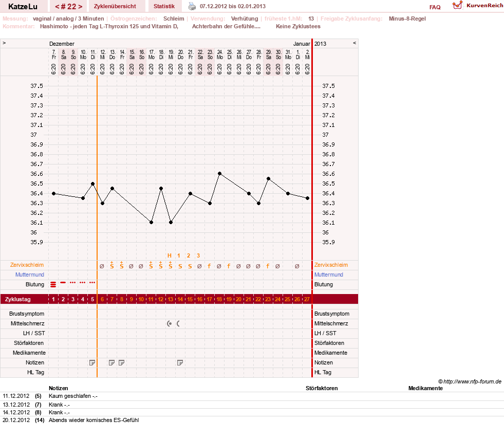Click the ø mucus symbol on day 6
Screen dimensions: 504x439
102,266
